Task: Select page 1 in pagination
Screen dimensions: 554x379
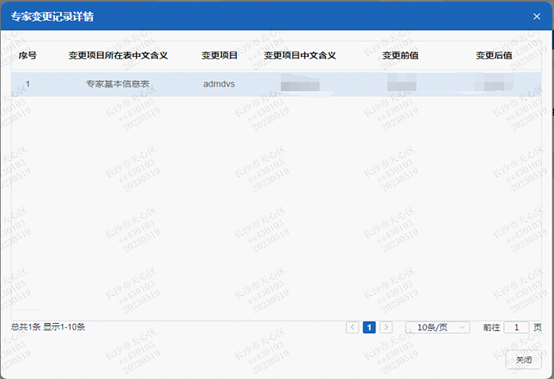Action: [x=369, y=327]
